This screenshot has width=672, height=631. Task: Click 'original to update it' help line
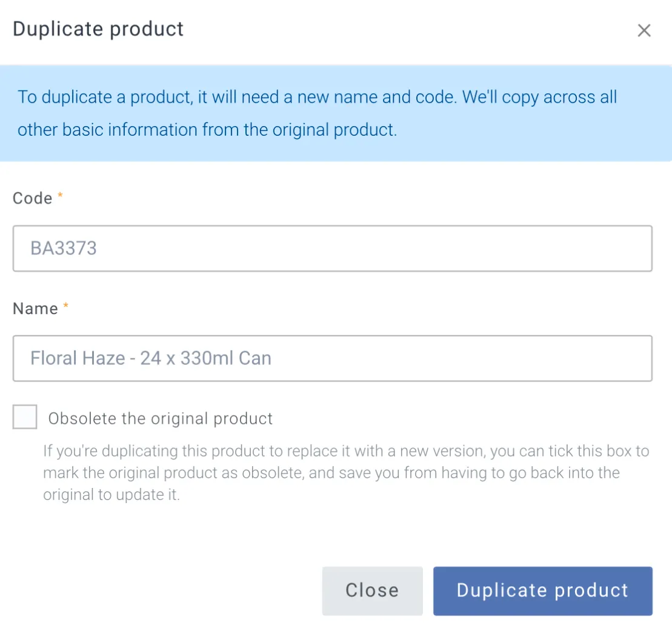pos(111,495)
